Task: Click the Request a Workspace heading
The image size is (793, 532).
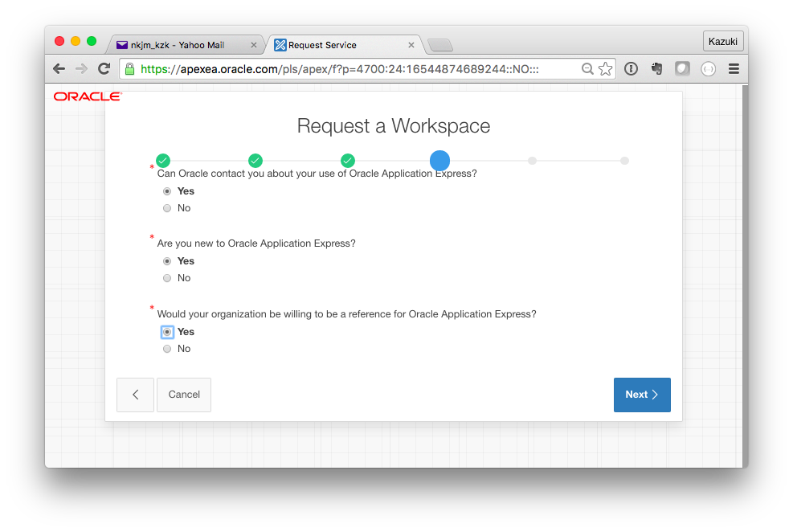Action: pos(394,126)
